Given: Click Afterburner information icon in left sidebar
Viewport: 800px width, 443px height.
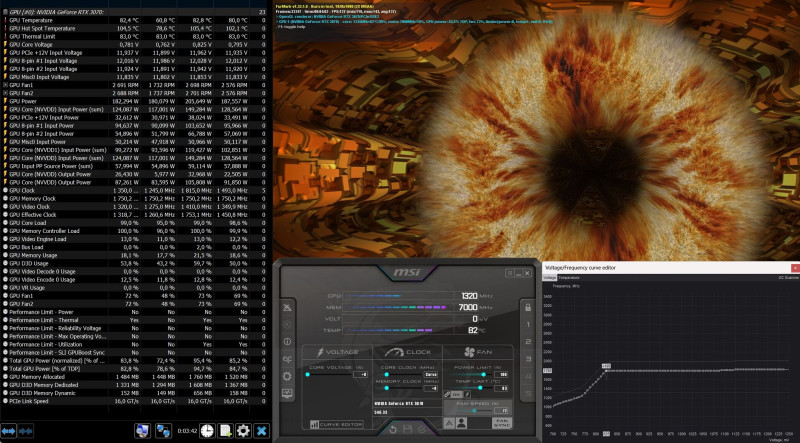Looking at the screenshot, I should point(287,341).
